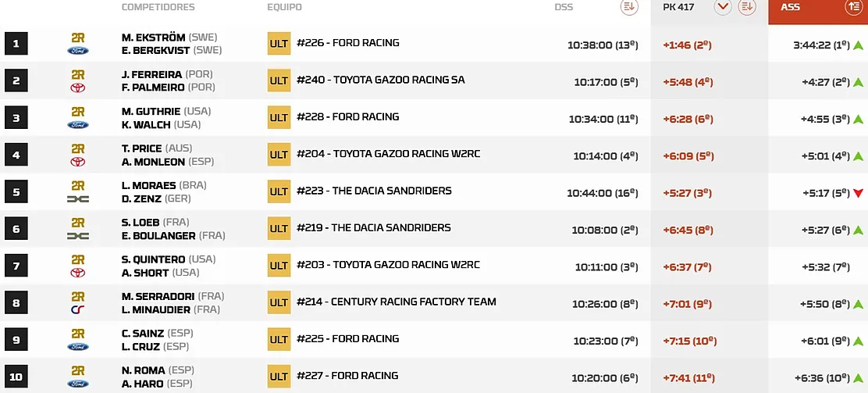Sort by PK 417 column sort icon
Screen dimensions: 868x393
tap(747, 7)
